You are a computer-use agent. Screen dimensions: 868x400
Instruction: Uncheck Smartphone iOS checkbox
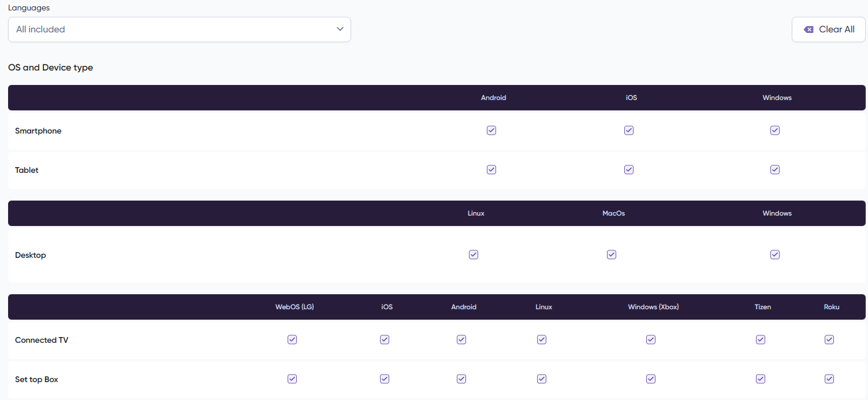pos(629,131)
